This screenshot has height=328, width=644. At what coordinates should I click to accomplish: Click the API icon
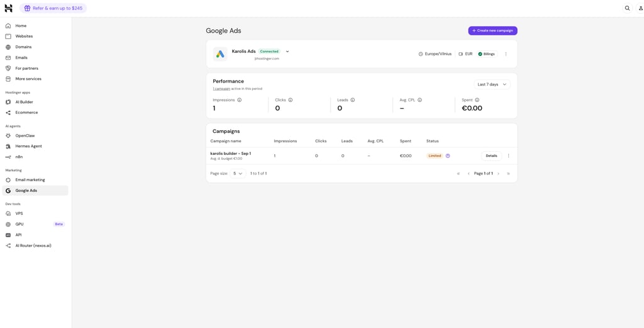click(8, 235)
